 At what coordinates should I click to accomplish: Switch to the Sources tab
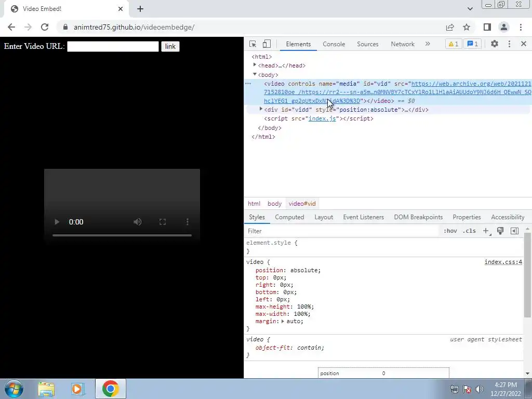(367, 44)
